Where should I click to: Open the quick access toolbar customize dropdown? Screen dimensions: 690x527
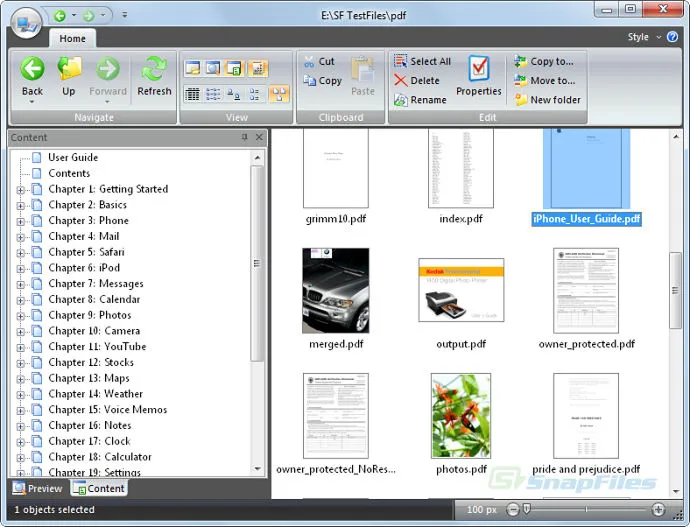click(125, 15)
